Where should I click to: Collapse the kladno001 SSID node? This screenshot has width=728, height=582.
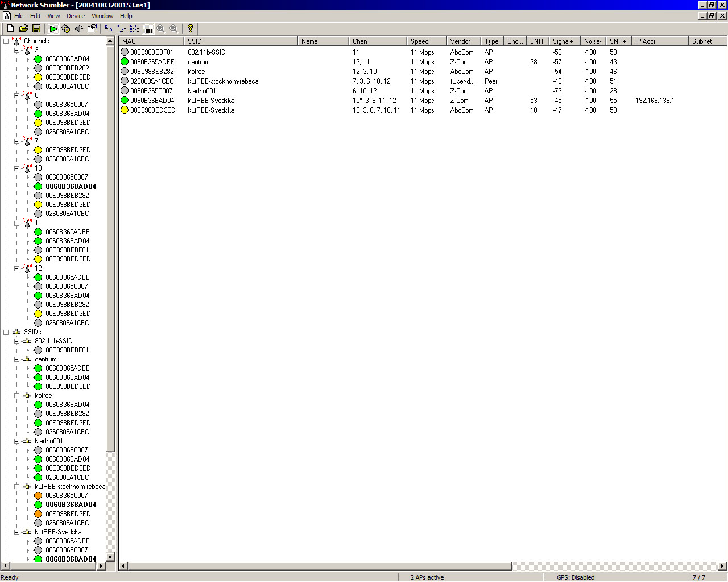(x=16, y=441)
